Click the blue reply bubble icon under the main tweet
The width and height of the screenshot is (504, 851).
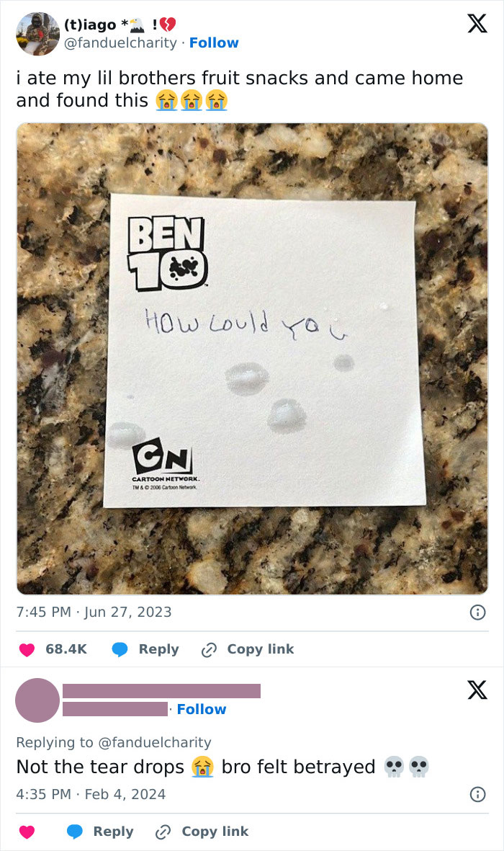(x=120, y=649)
